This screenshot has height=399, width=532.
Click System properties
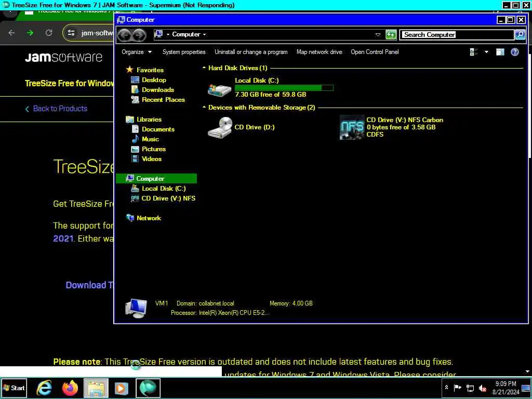pos(184,52)
